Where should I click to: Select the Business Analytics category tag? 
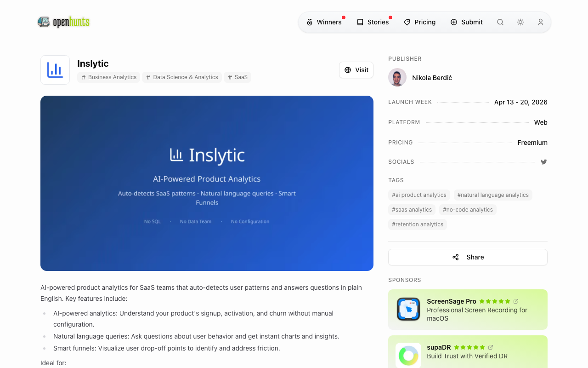[x=109, y=77]
